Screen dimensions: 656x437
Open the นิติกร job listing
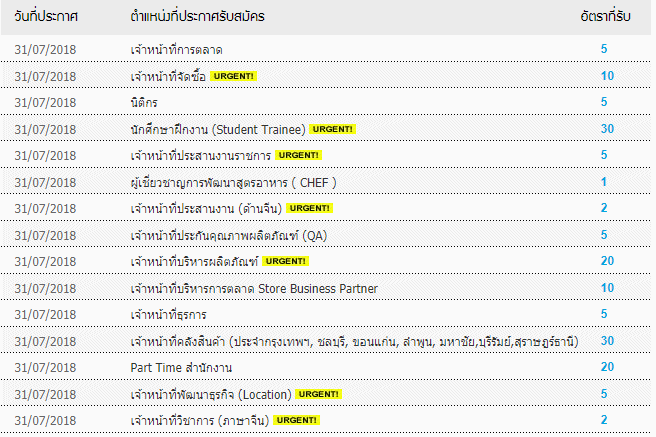coord(146,102)
